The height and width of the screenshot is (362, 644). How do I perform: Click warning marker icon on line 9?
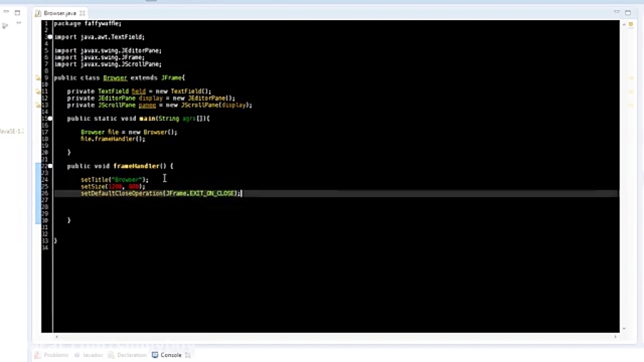point(38,77)
